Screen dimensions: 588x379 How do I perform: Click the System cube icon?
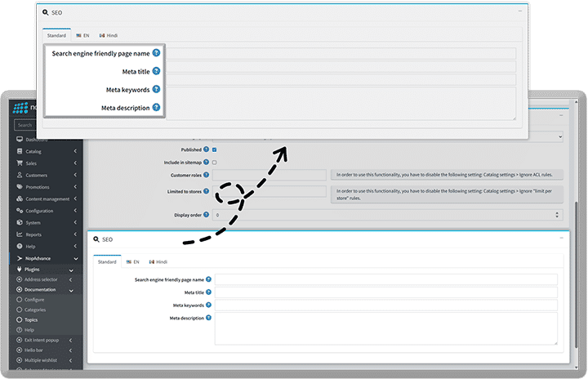click(x=20, y=222)
